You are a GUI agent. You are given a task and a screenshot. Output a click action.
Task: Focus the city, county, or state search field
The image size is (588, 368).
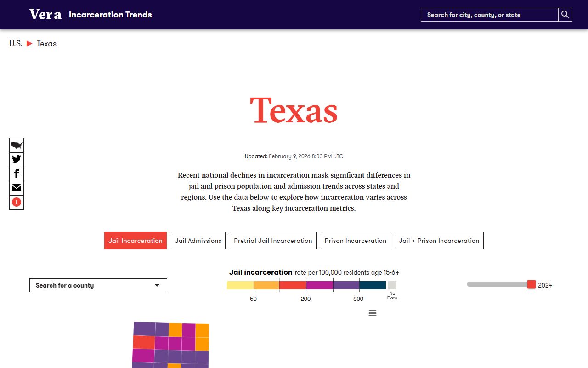tap(490, 15)
